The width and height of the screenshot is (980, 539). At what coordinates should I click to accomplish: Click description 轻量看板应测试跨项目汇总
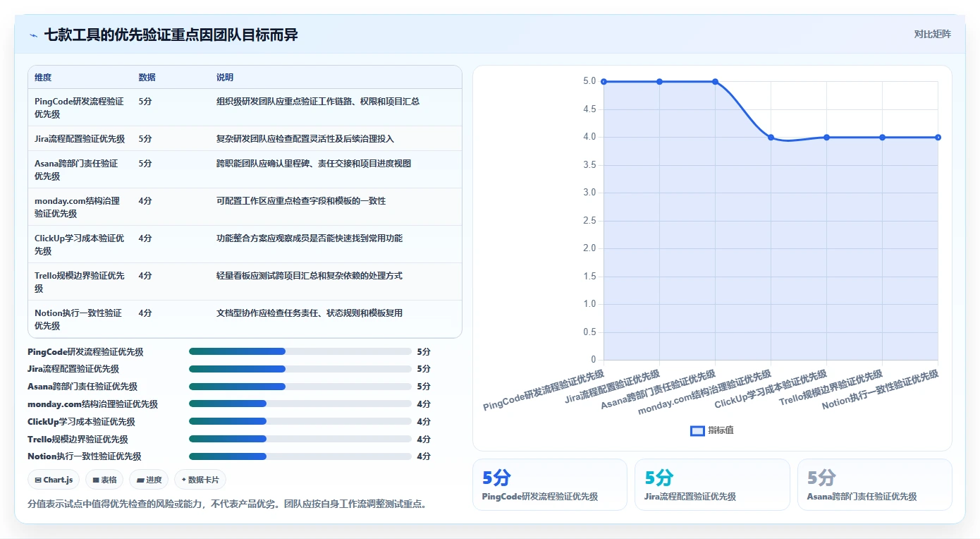(310, 276)
